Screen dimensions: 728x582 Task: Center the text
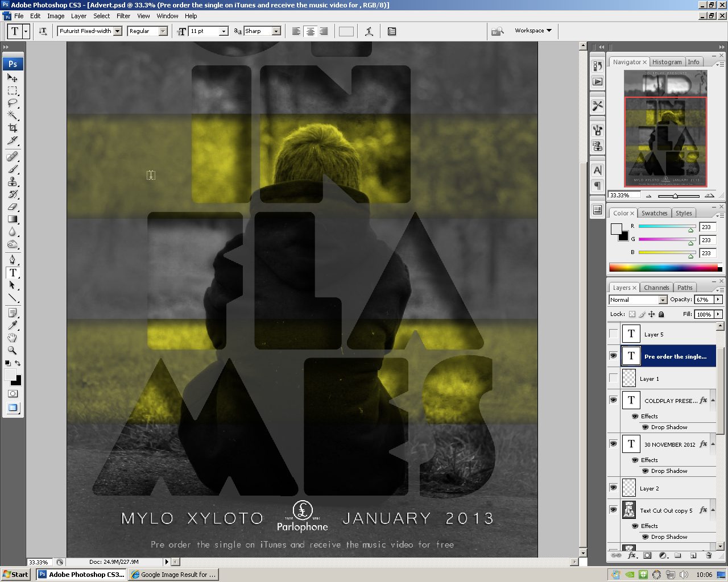310,31
